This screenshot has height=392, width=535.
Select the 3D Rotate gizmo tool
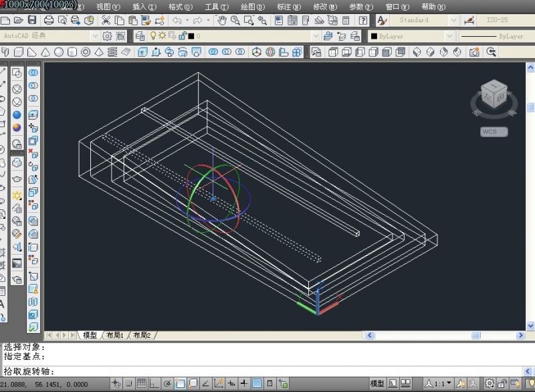270,52
